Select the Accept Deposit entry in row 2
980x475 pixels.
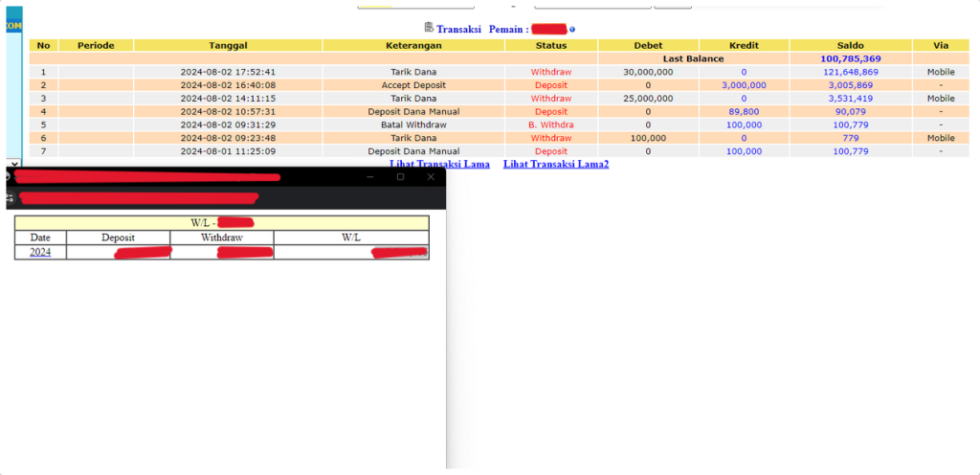[x=412, y=85]
